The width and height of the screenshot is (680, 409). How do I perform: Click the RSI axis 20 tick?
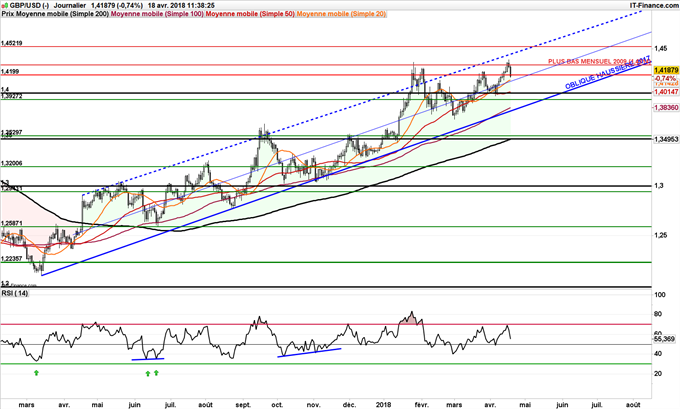tap(657, 373)
